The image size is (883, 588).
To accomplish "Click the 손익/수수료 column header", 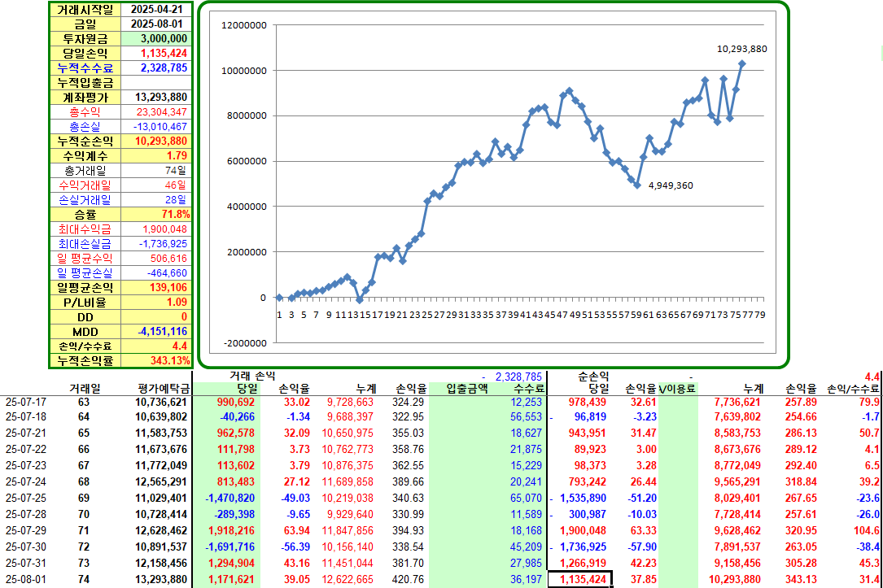I will pyautogui.click(x=853, y=389).
